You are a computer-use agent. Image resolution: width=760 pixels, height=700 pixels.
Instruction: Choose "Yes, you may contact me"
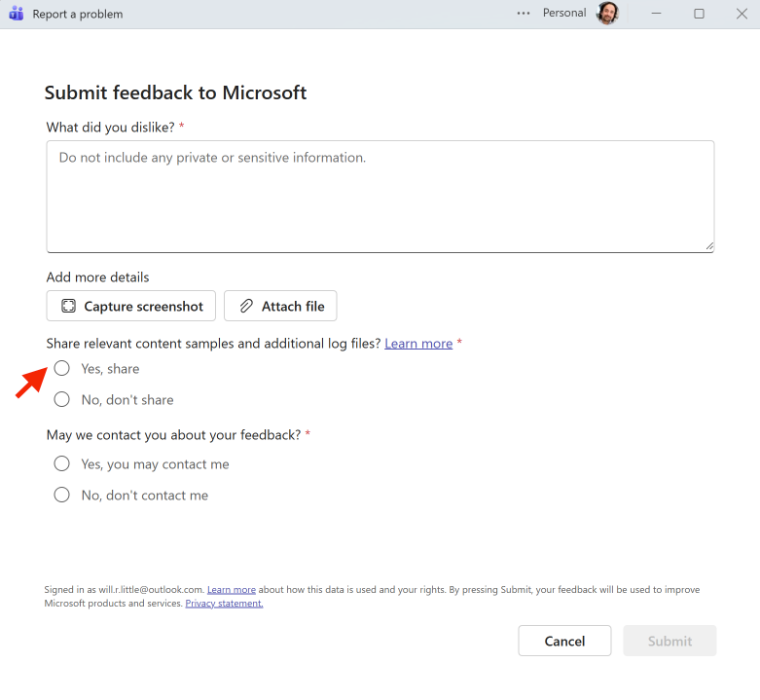(x=62, y=464)
